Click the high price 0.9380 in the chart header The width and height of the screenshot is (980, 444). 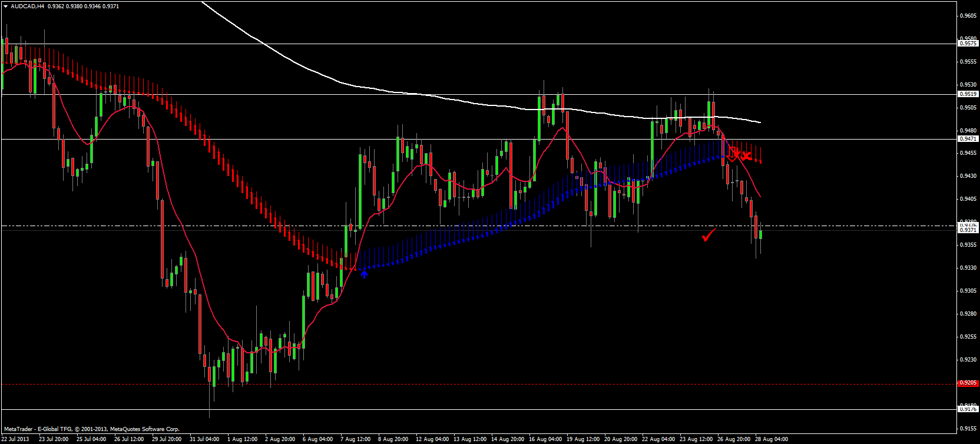point(74,6)
